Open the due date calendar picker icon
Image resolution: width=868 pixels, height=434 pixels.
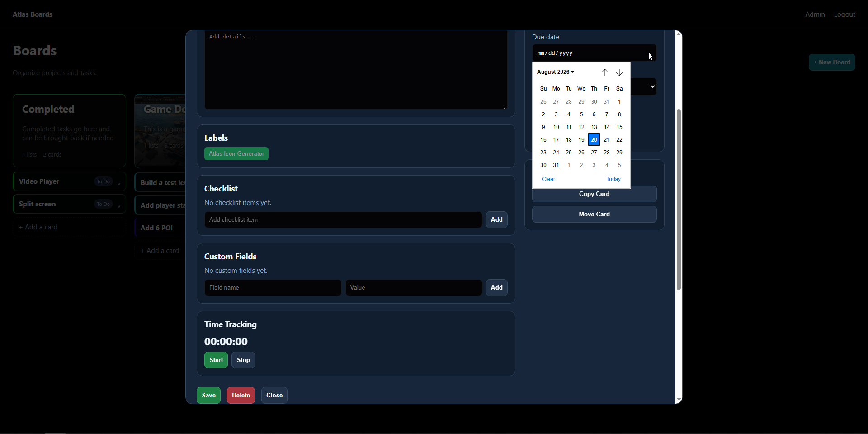click(650, 53)
